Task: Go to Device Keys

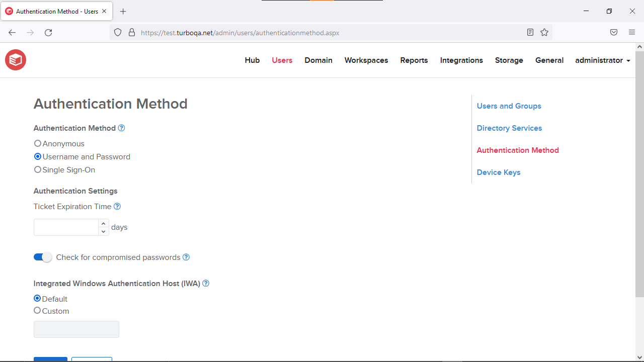Action: 499,172
